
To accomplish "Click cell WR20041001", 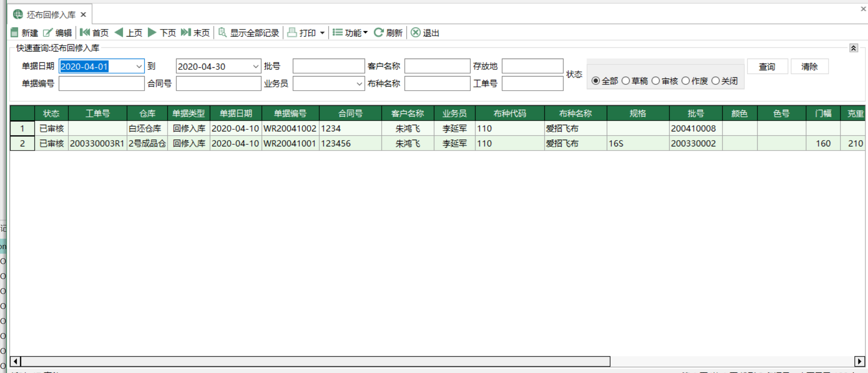I will point(290,143).
